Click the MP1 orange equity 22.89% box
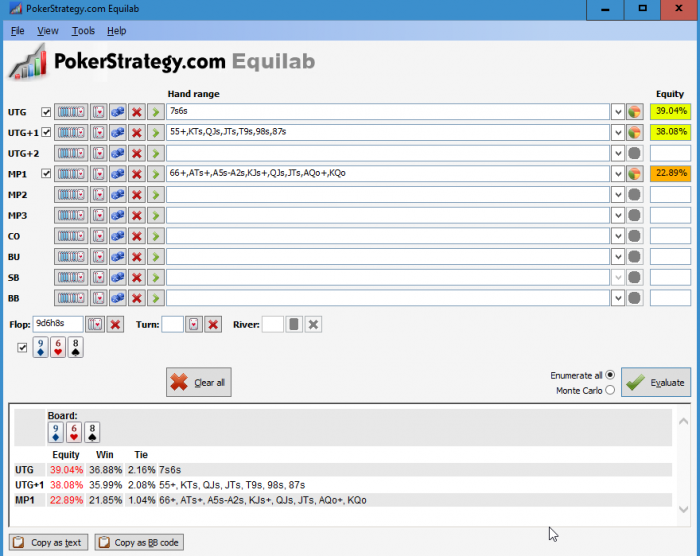Screen dimensions: 700x556 coord(670,173)
